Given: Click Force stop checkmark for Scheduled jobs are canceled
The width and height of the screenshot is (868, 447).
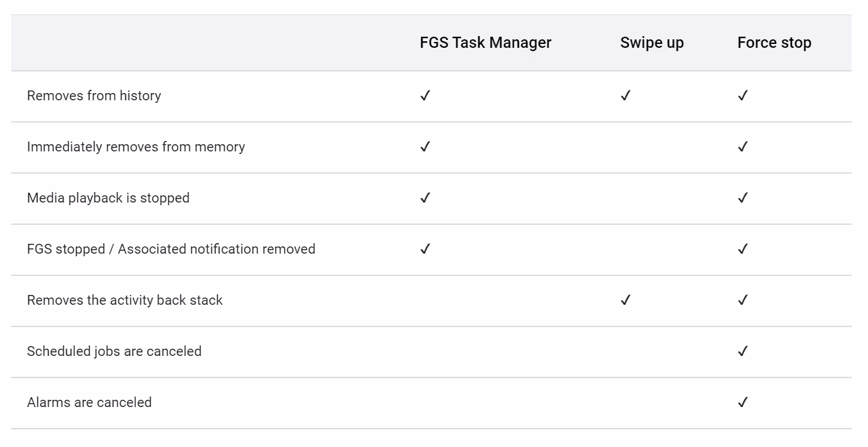Looking at the screenshot, I should 743,351.
